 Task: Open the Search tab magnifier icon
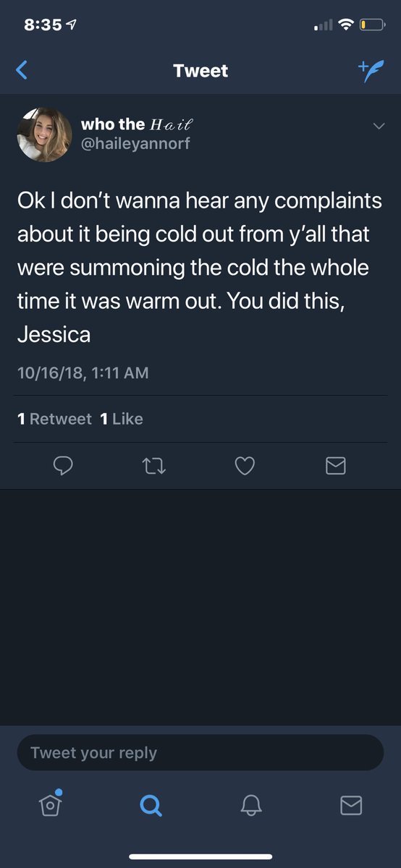click(151, 805)
